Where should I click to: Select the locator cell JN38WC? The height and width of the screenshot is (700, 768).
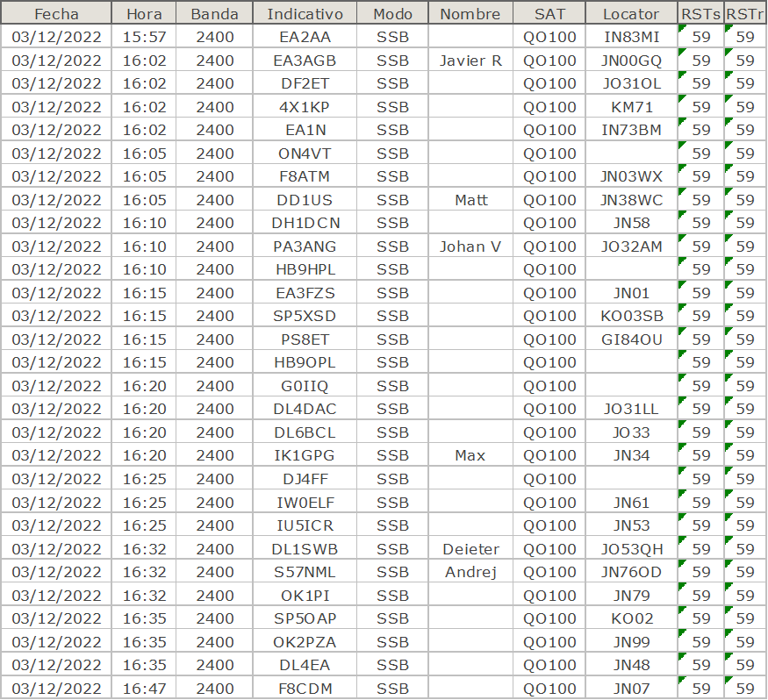pos(631,200)
